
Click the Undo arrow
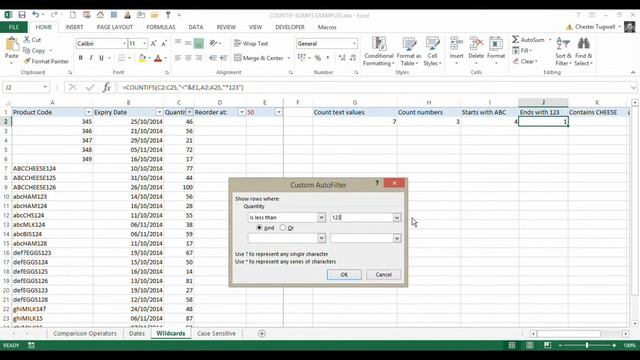pyautogui.click(x=36, y=15)
